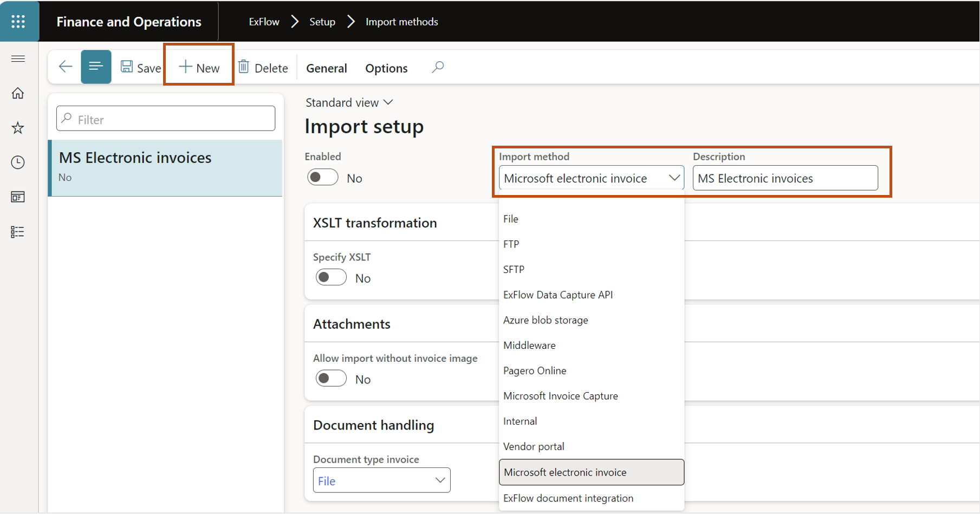This screenshot has width=980, height=514.
Task: Click the Description text field
Action: 785,178
